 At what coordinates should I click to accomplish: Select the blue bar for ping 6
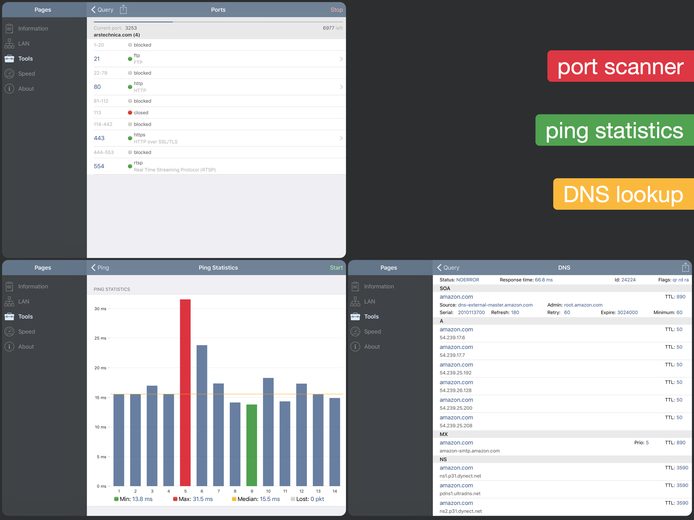202,416
